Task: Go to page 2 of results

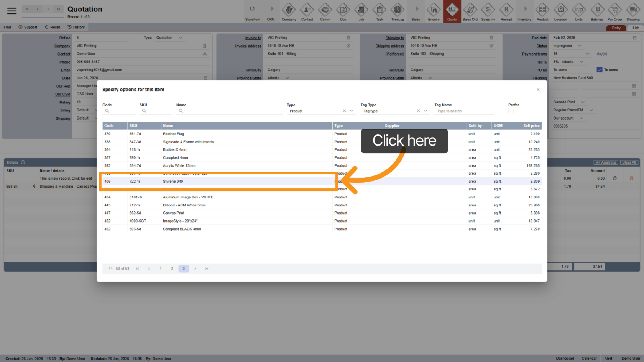Action: point(172,269)
